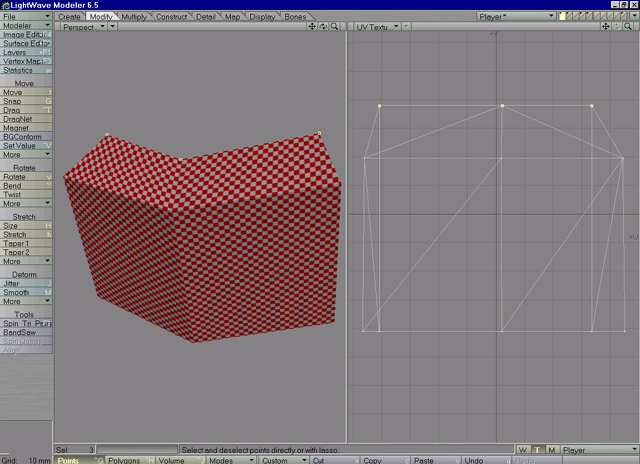
Task: Switch to Polygons selection mode
Action: (x=130, y=460)
